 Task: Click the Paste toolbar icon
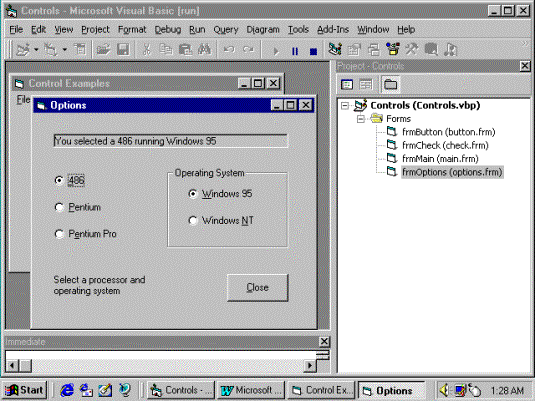[185, 50]
